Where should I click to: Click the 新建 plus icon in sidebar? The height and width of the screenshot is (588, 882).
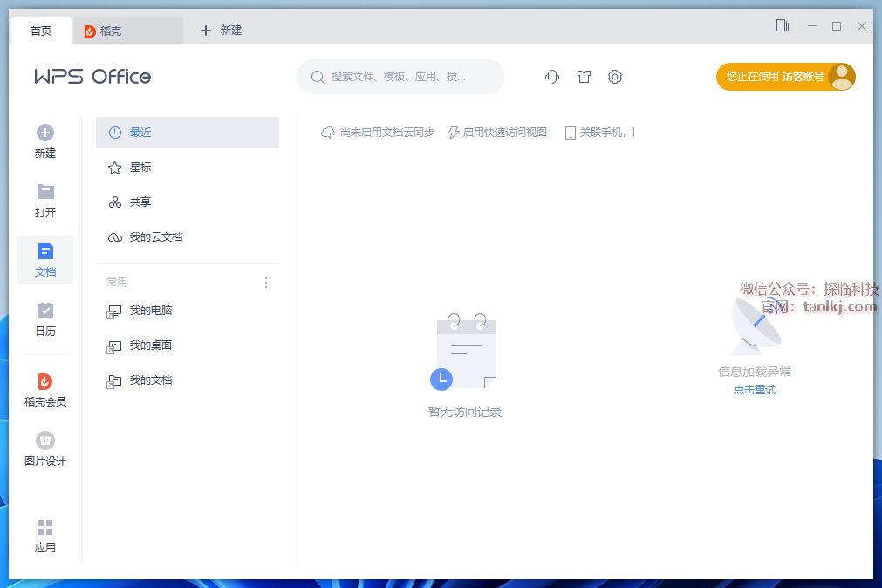tap(45, 133)
